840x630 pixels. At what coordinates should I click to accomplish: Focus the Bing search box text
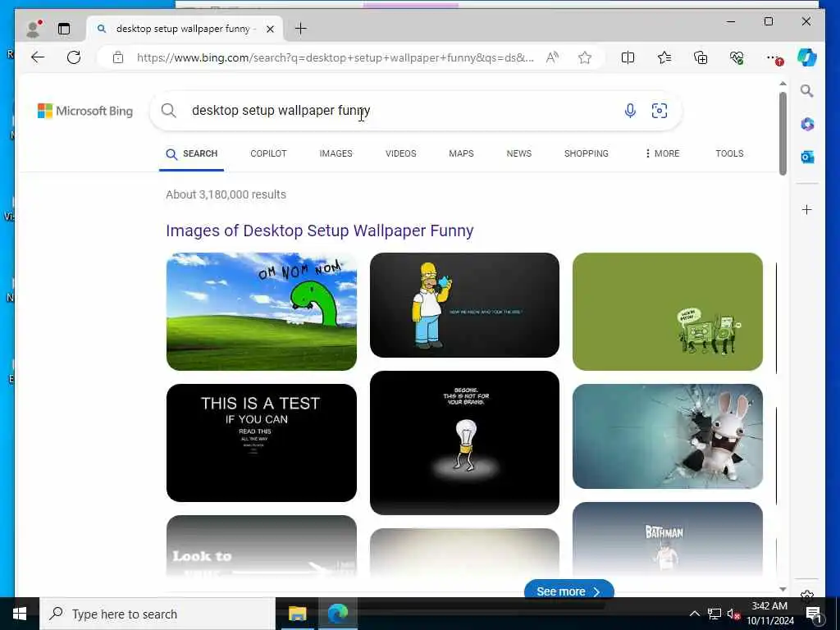point(281,111)
